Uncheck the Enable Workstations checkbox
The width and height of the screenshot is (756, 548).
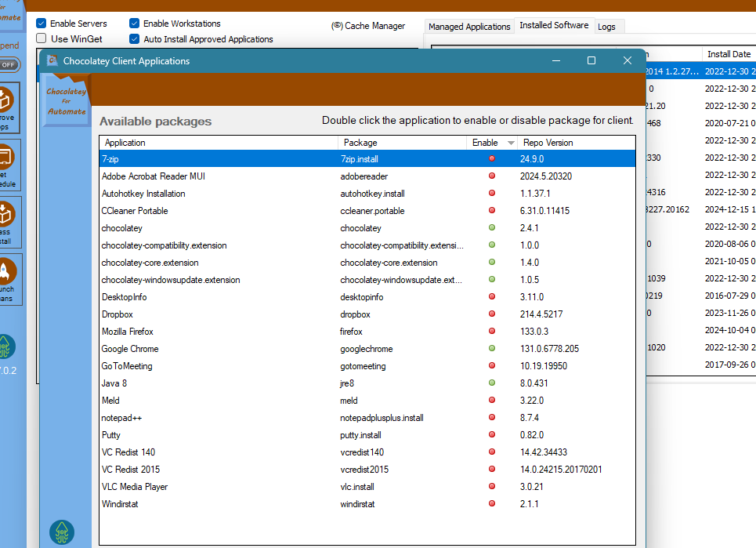pyautogui.click(x=135, y=24)
